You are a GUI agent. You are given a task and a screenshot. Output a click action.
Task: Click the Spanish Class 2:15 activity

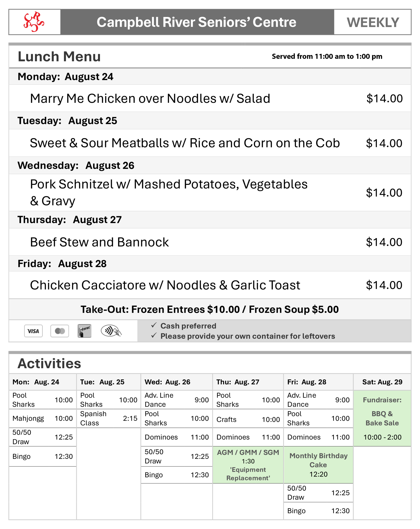109,418
